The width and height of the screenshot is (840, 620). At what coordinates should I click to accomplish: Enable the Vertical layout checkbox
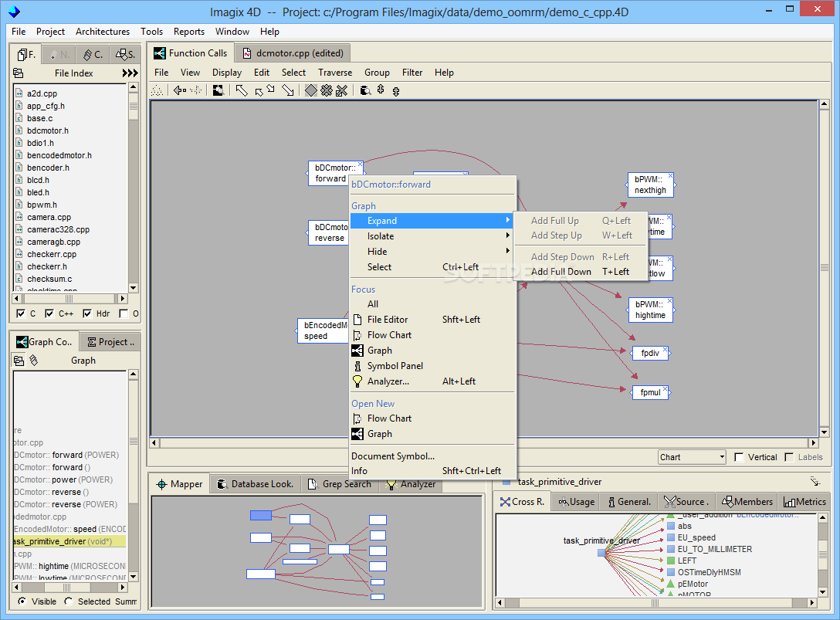[x=739, y=457]
